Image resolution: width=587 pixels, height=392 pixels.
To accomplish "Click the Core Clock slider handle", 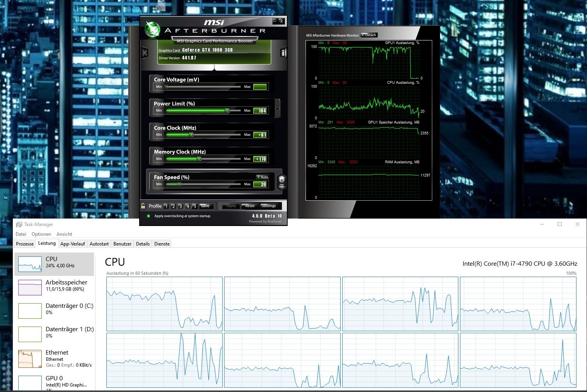I will pos(191,135).
